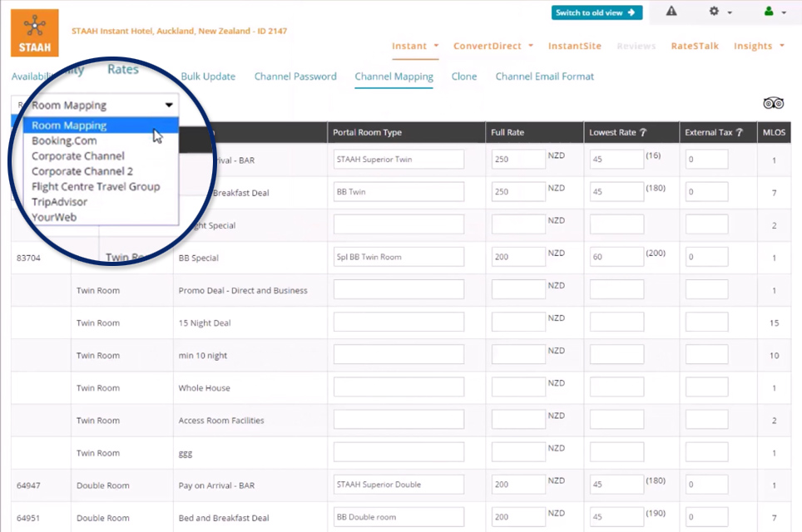Image resolution: width=802 pixels, height=532 pixels.
Task: Toggle the Room Mapping dropdown arrow
Action: 169,106
